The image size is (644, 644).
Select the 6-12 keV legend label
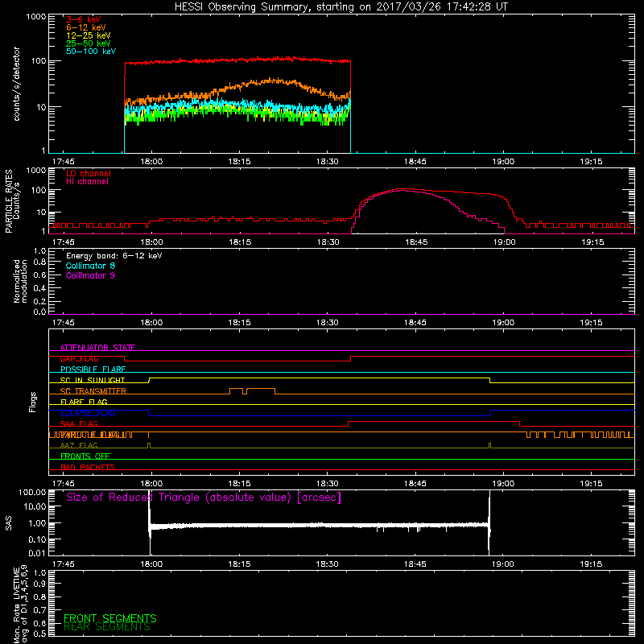pos(86,27)
